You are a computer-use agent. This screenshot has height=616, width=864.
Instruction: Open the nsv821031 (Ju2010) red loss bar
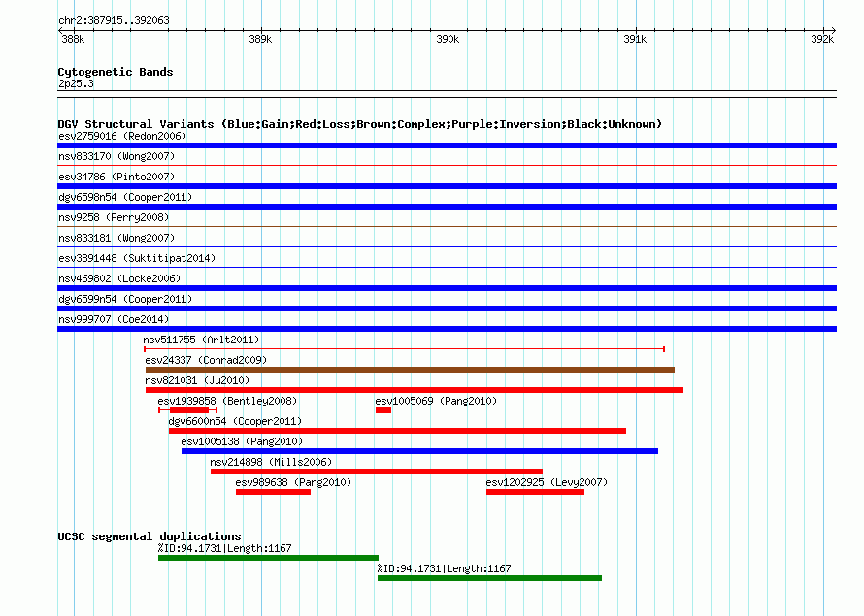coord(415,390)
